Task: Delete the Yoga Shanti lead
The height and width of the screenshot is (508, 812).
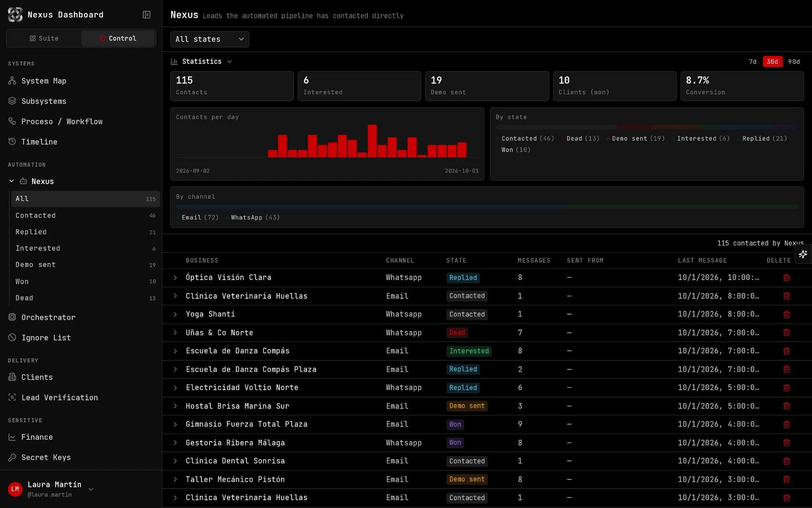Action: [786, 315]
